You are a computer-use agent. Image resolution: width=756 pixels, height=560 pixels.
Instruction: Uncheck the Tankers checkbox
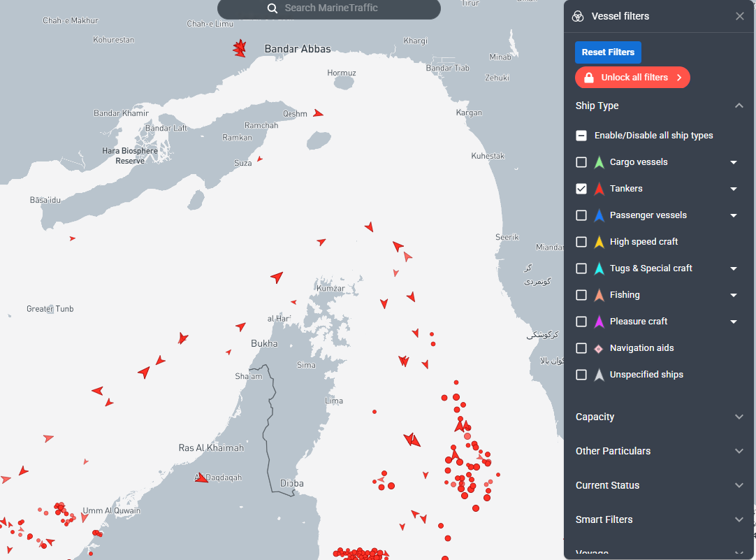[581, 189]
